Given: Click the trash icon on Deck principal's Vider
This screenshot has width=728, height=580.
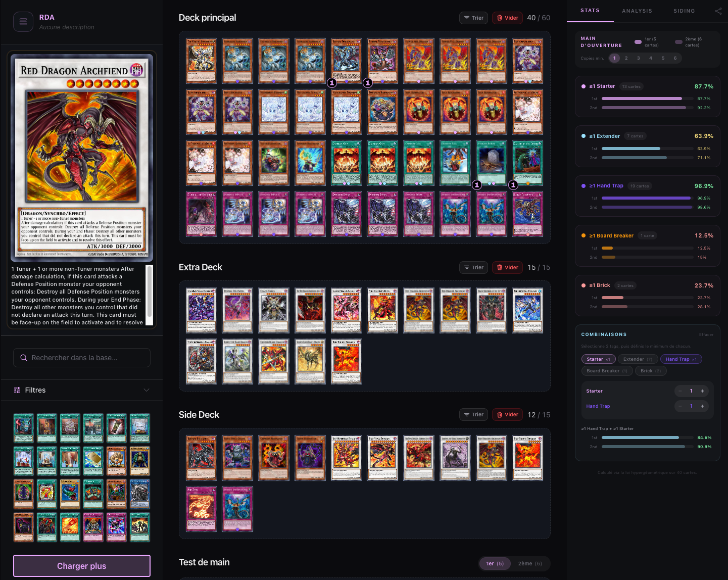Looking at the screenshot, I should 500,18.
